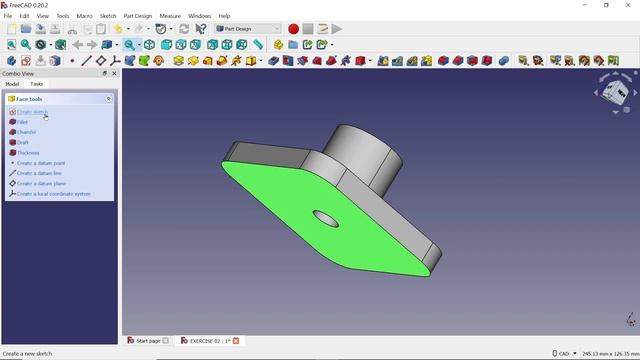This screenshot has width=640, height=360.
Task: Click the Revolution tool icon
Action: click(193, 61)
